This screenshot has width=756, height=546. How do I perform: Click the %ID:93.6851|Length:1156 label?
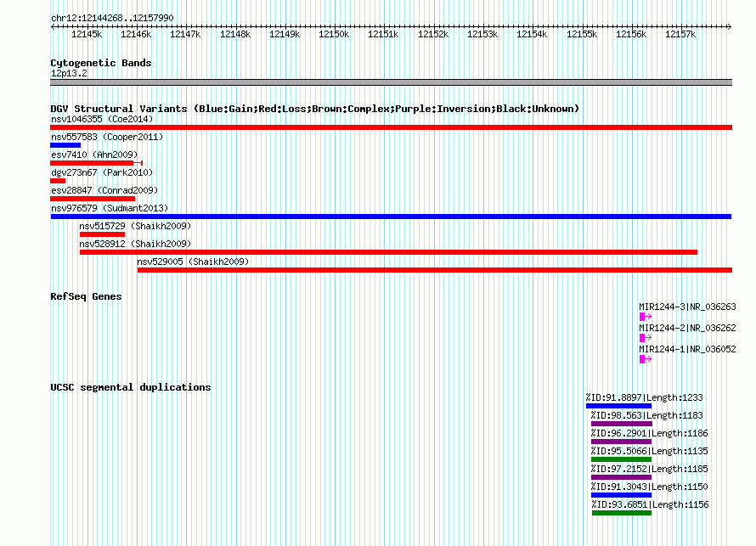(651, 504)
